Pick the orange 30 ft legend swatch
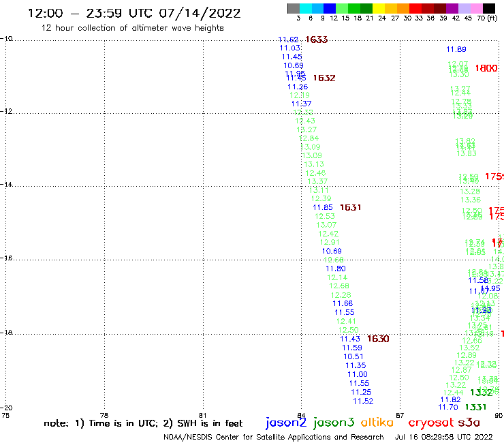The width and height of the screenshot is (504, 443). tap(403, 8)
